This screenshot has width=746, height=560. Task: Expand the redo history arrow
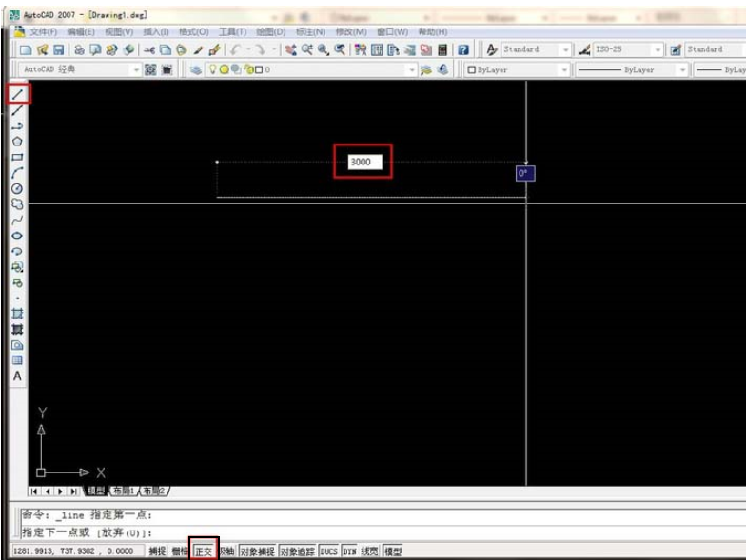click(x=274, y=49)
